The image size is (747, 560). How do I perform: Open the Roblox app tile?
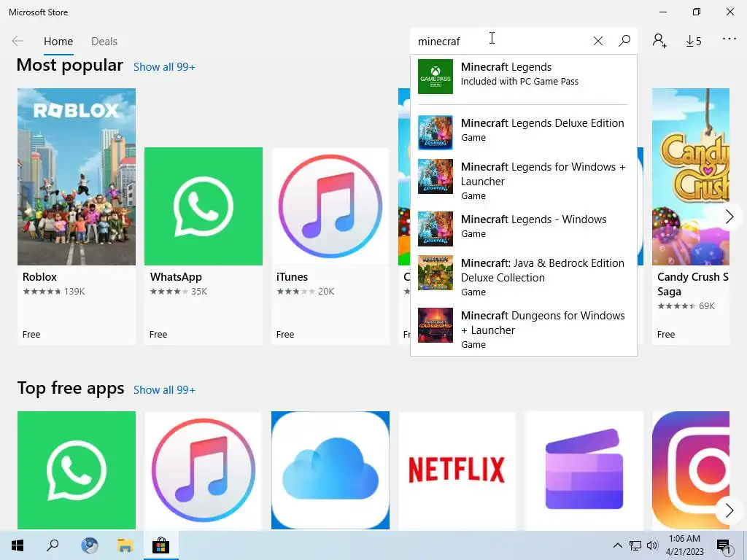(76, 216)
